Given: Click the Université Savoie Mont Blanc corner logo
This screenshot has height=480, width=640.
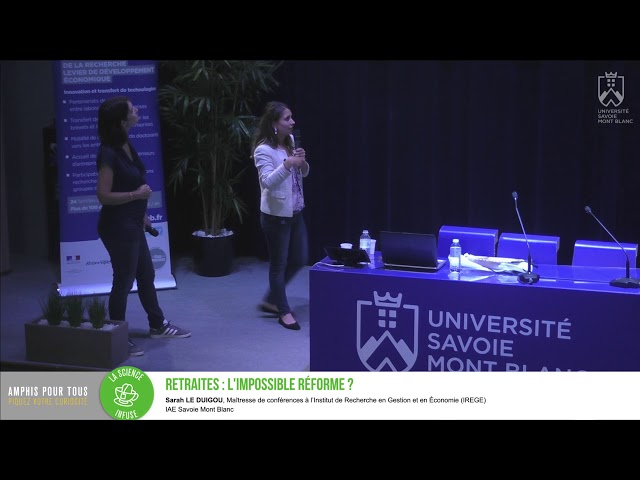Looking at the screenshot, I should 615,98.
